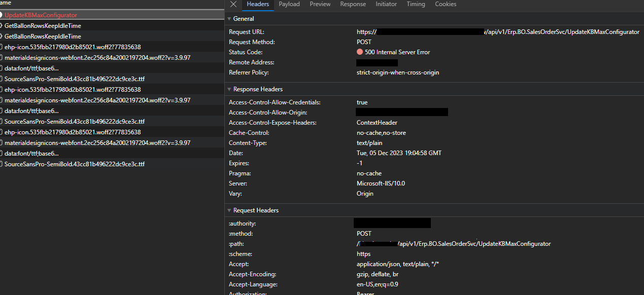Click the gzip, deflate, br value
The image size is (644, 295).
click(378, 274)
